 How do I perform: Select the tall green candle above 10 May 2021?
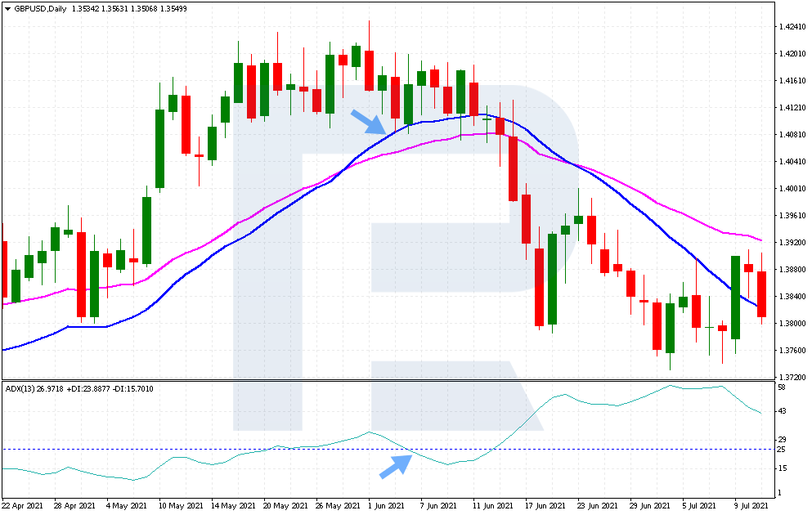point(160,148)
